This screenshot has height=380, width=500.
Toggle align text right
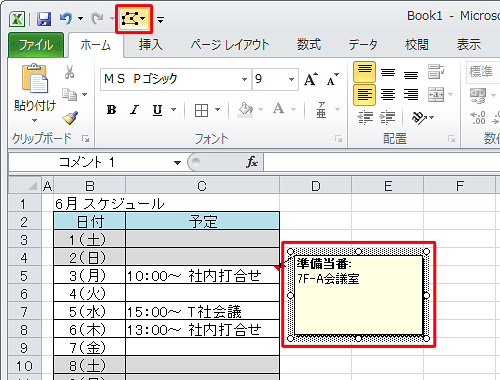pos(411,95)
